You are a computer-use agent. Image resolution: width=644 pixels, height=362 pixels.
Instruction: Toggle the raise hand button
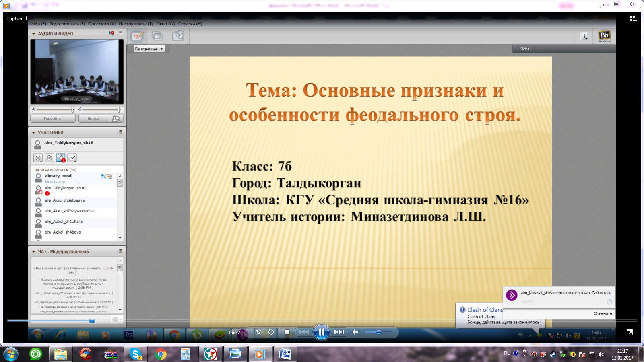click(x=61, y=158)
